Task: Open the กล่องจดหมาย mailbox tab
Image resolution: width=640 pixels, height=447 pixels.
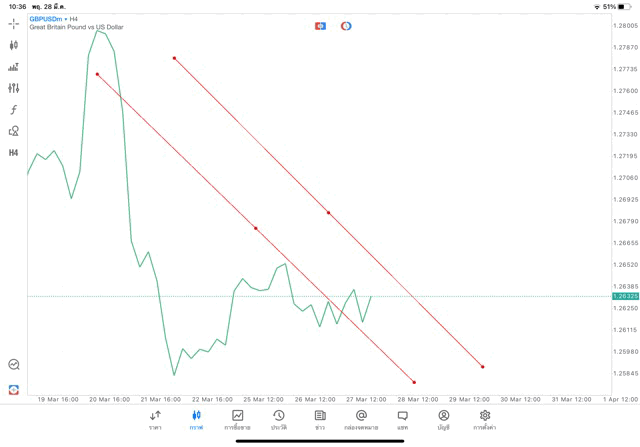Action: [361, 419]
